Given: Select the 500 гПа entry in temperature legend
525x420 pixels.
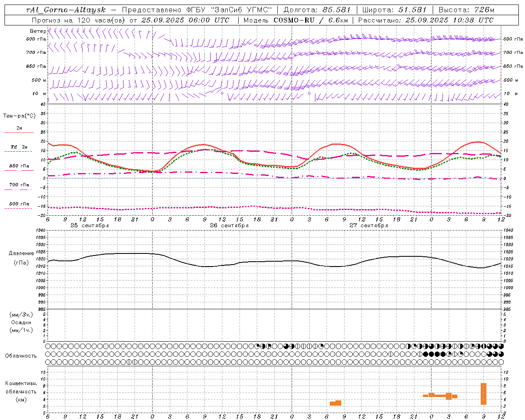Looking at the screenshot, I should point(19,204).
